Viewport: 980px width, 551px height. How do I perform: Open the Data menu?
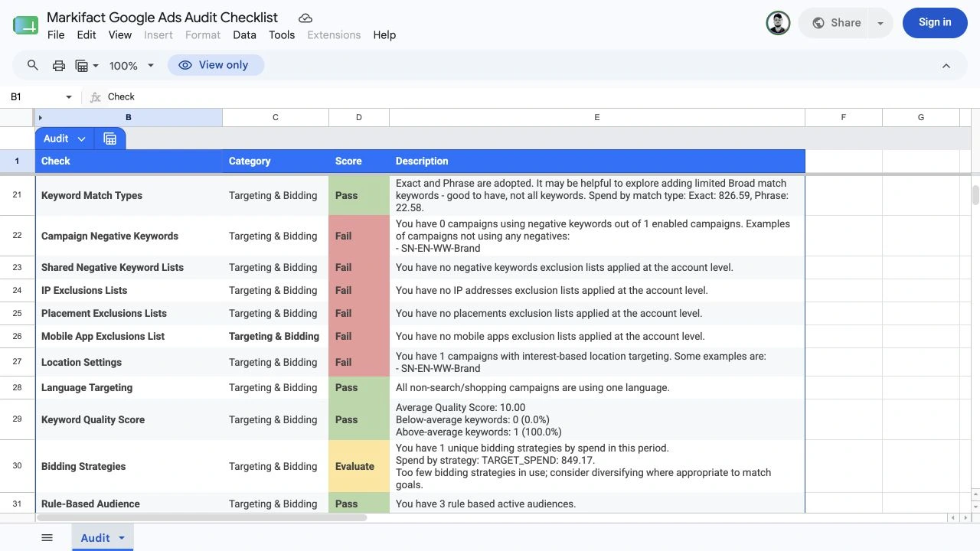[x=244, y=35]
